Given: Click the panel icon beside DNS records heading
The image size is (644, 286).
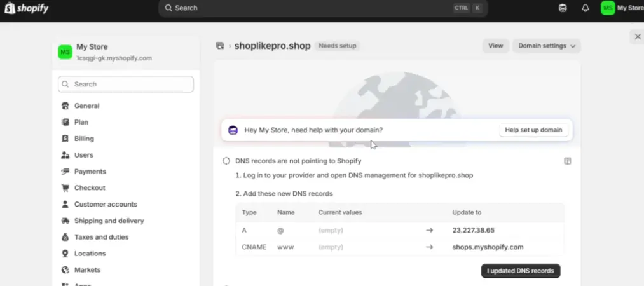Looking at the screenshot, I should click(567, 161).
